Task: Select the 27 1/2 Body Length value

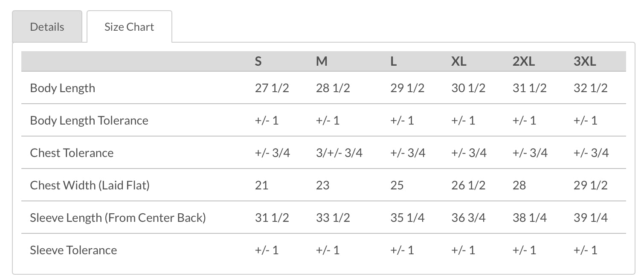Action: 272,88
